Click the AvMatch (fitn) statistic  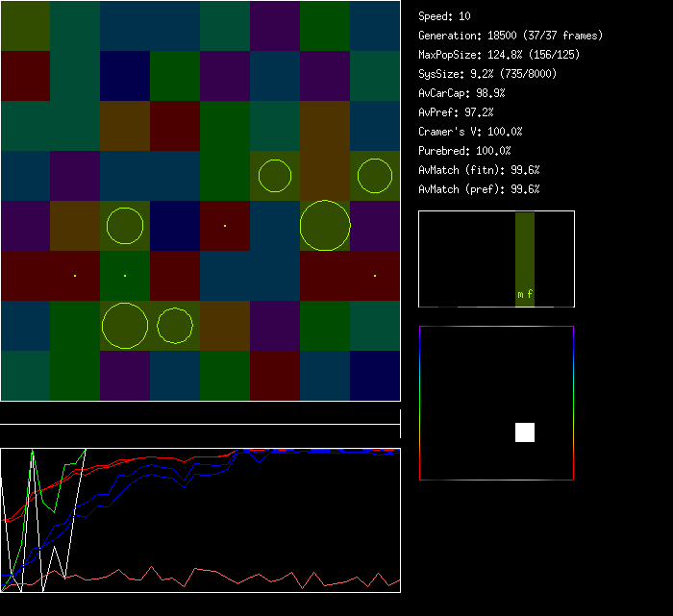479,170
